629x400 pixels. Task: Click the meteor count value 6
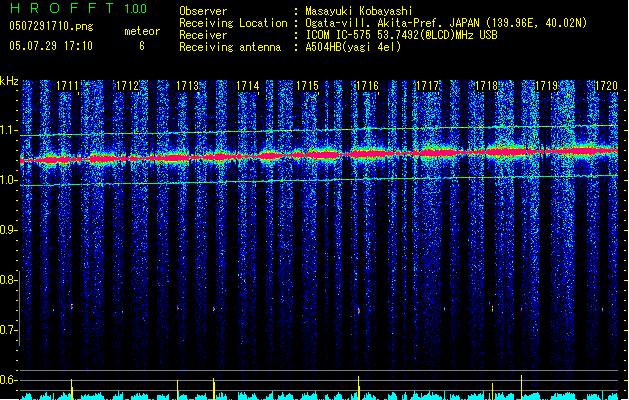[x=142, y=46]
